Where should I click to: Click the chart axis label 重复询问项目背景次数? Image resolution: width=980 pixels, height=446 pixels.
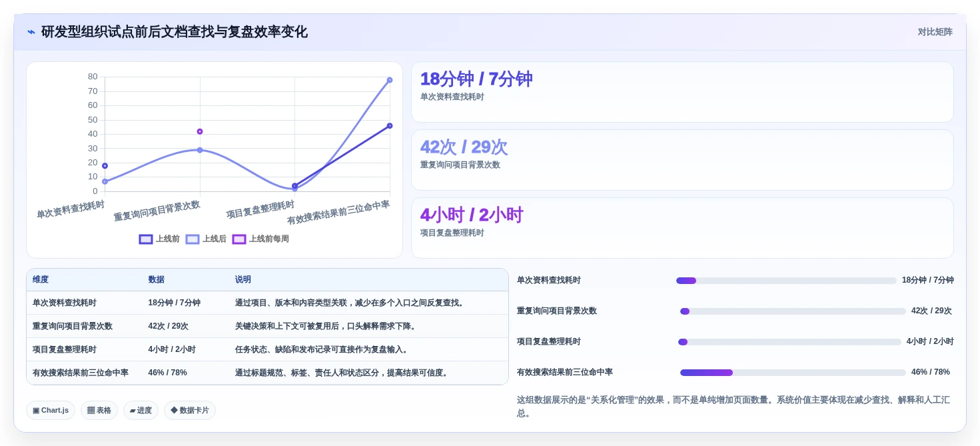(157, 211)
